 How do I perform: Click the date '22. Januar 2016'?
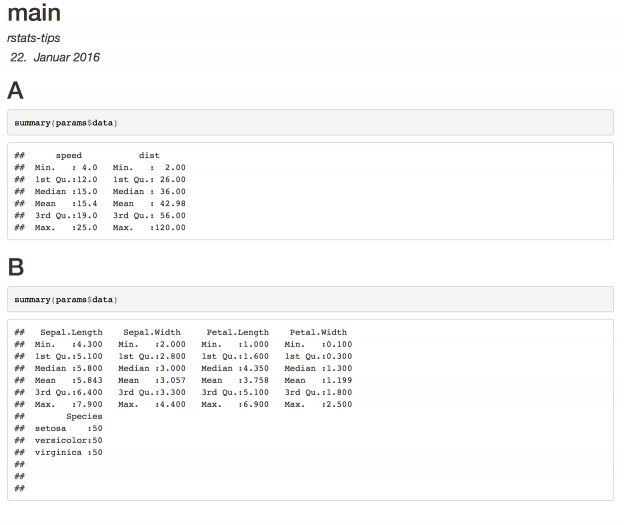[55, 57]
